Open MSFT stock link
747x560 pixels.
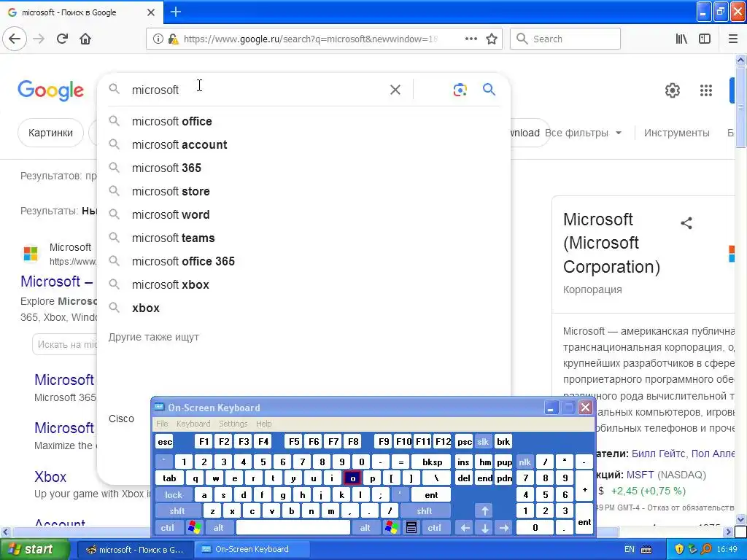pos(640,475)
